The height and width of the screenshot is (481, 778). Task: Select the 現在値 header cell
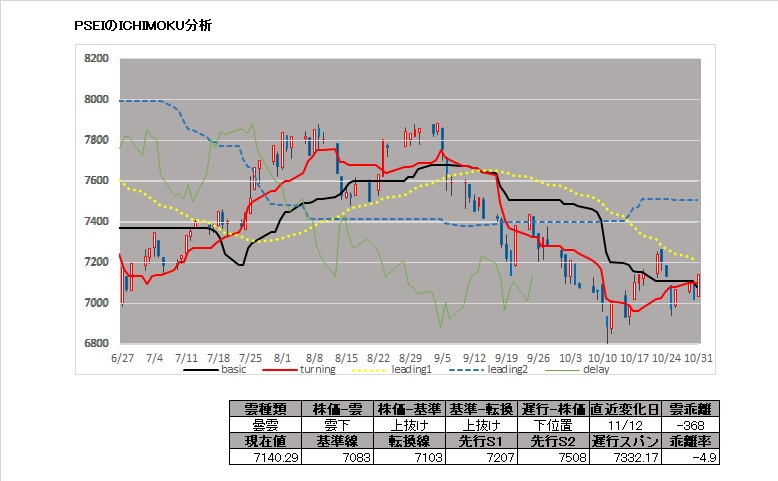coord(265,441)
